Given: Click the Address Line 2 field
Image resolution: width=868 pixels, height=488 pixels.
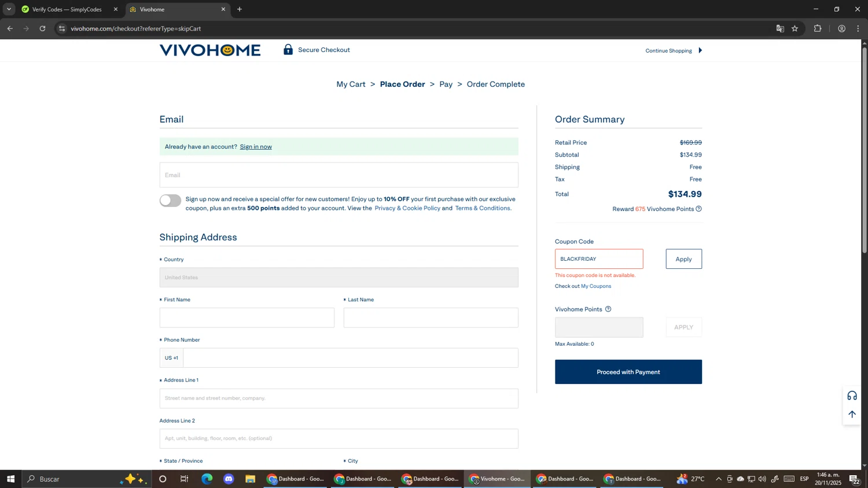Looking at the screenshot, I should coord(339,439).
